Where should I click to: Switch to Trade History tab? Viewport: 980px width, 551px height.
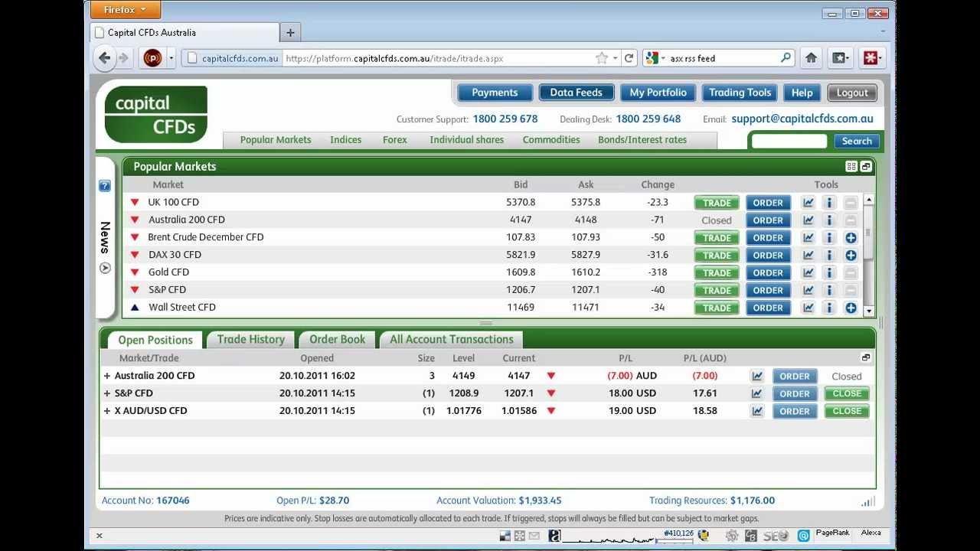point(251,340)
